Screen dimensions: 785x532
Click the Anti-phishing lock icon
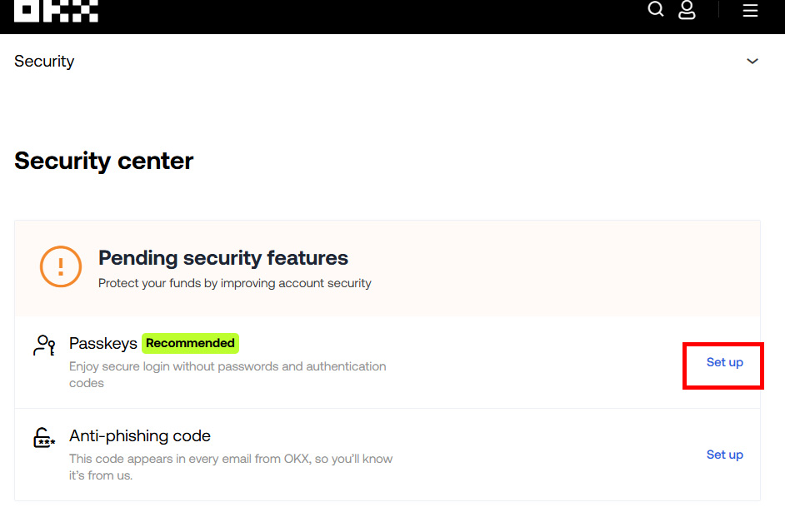44,438
